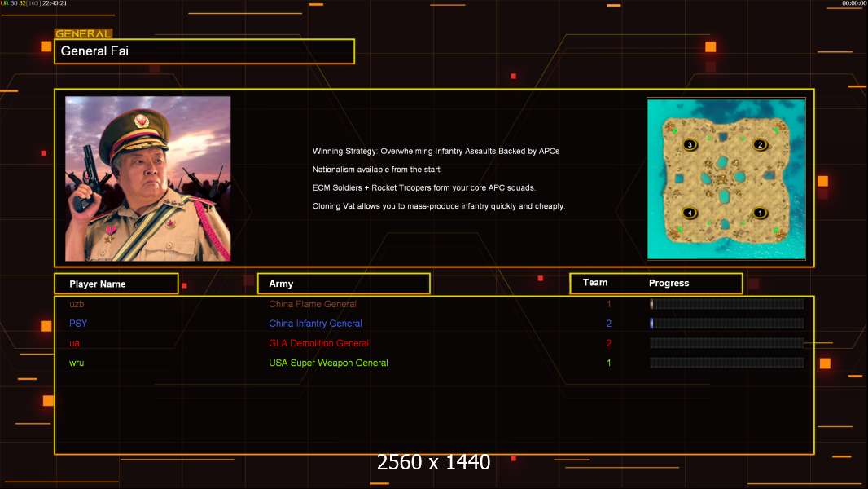Select start position marker 3 on map
Screen dimensions: 868x489
point(690,144)
